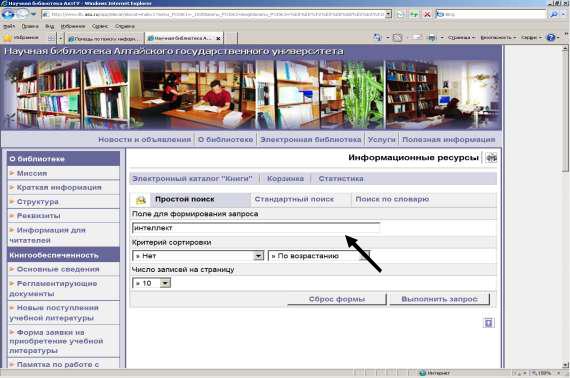570x378 pixels.
Task: Open the Файл menu
Action: [9, 27]
